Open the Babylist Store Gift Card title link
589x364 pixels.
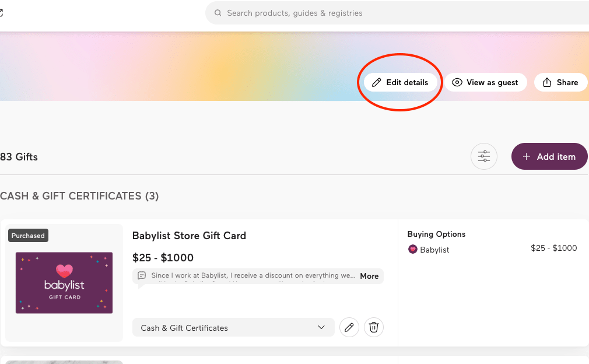click(x=189, y=236)
